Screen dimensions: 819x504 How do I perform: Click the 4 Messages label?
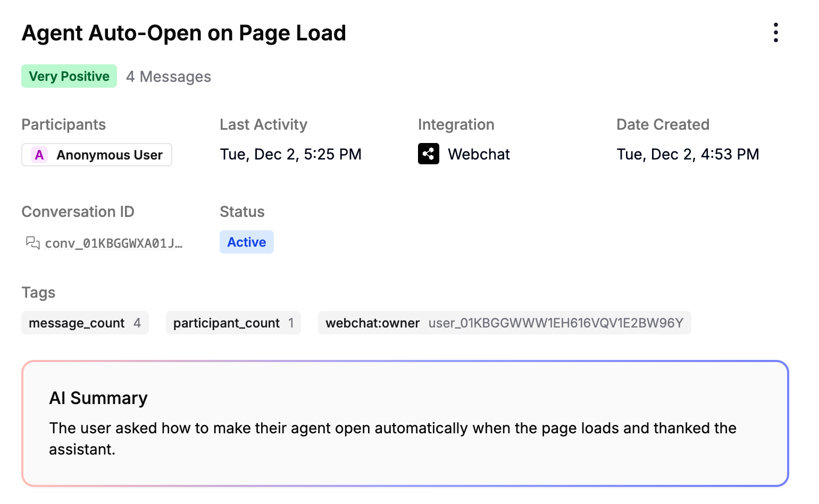click(169, 77)
